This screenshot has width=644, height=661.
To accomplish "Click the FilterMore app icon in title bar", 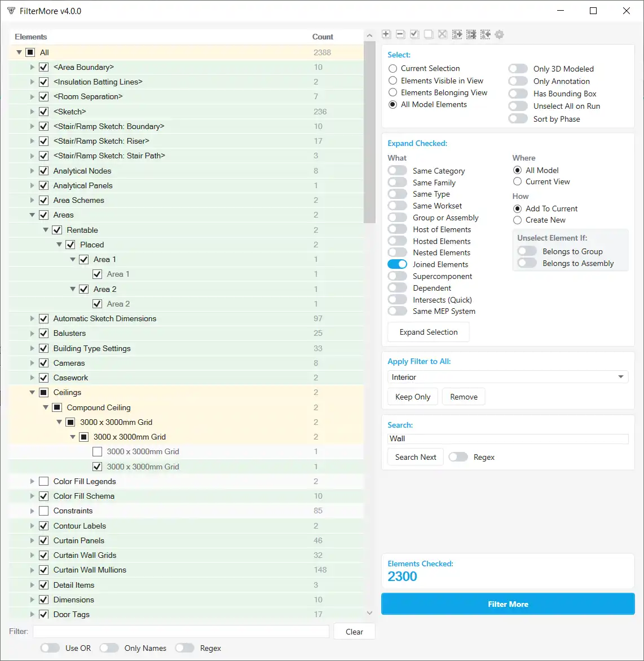I will point(11,11).
